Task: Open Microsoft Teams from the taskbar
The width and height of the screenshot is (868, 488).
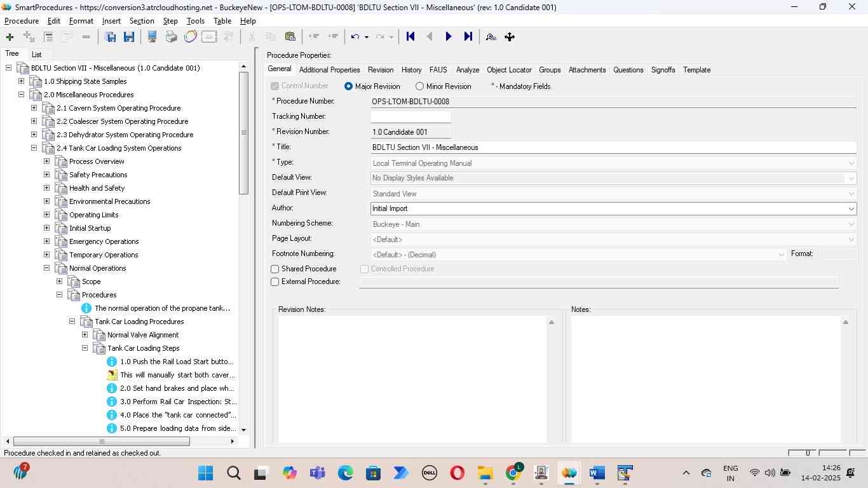Action: click(x=317, y=473)
